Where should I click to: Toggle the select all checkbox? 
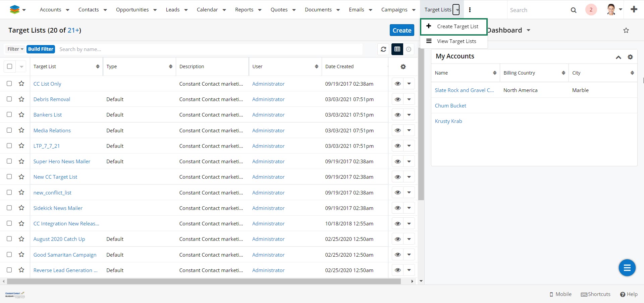pos(10,67)
